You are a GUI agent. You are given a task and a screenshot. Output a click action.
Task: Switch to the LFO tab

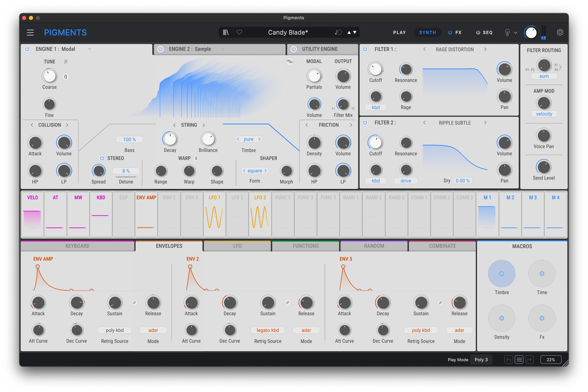point(237,246)
